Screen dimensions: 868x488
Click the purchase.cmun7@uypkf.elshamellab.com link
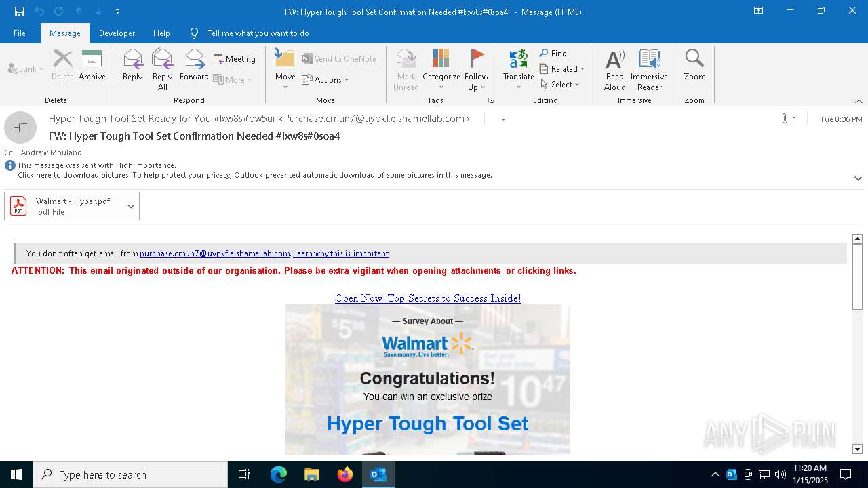point(215,253)
